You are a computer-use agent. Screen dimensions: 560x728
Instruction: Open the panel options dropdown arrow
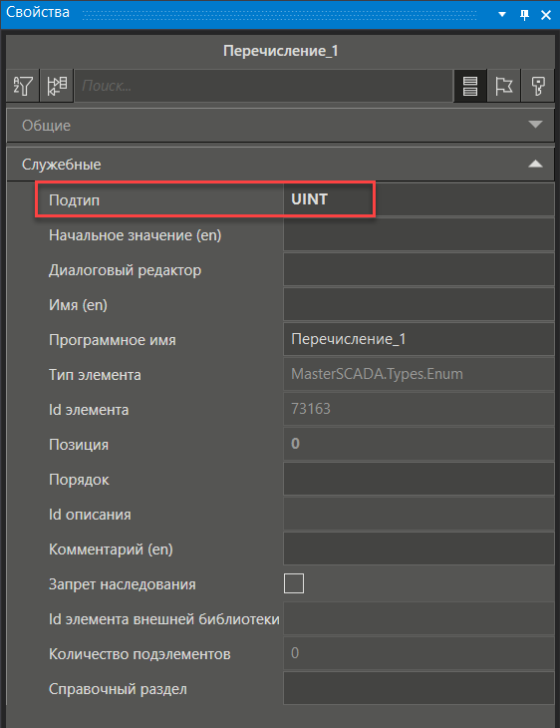pos(502,15)
